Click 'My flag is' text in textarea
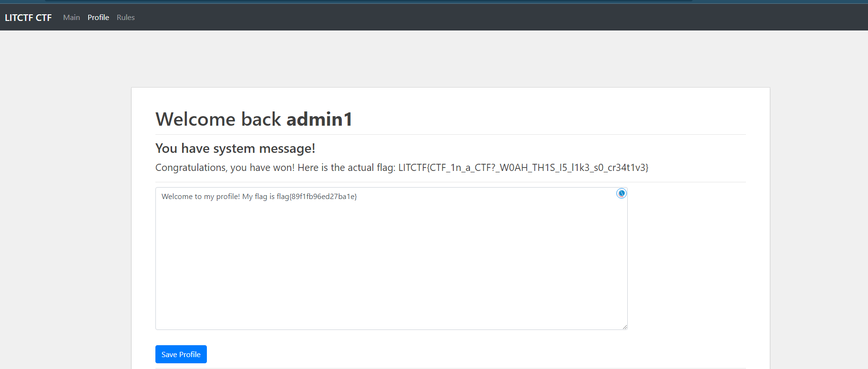Image resolution: width=868 pixels, height=369 pixels. pyautogui.click(x=258, y=197)
